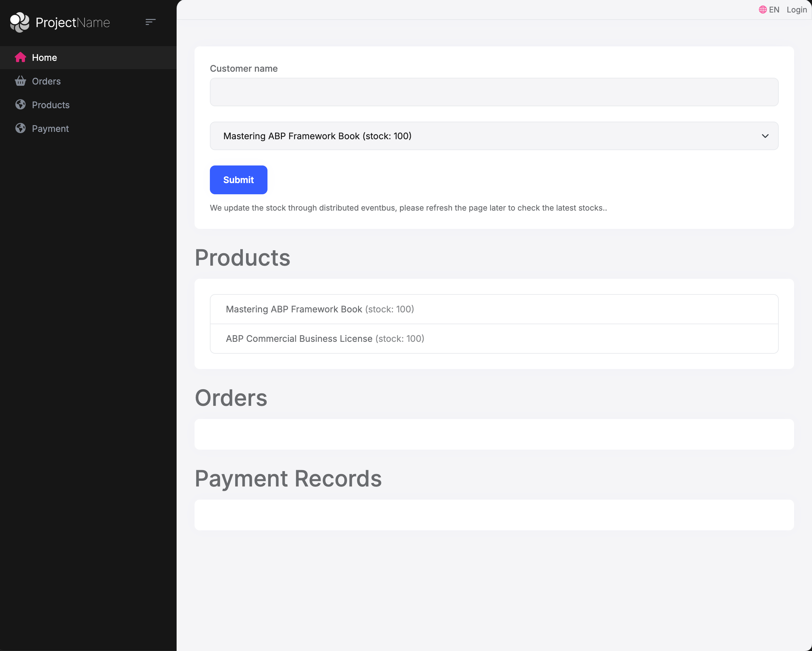The image size is (812, 651).
Task: Expand the product selection dropdown
Action: point(493,136)
